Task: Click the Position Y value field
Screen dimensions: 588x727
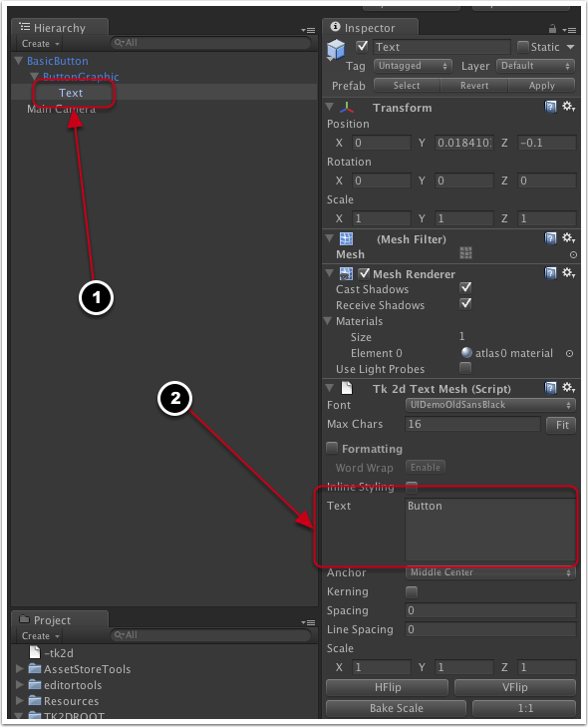Action: pos(464,143)
